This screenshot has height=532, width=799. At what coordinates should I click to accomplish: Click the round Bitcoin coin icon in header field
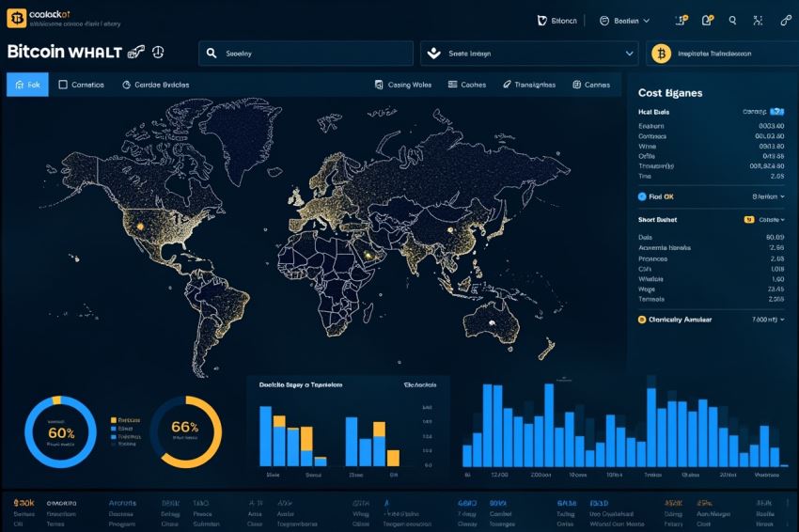tap(662, 54)
